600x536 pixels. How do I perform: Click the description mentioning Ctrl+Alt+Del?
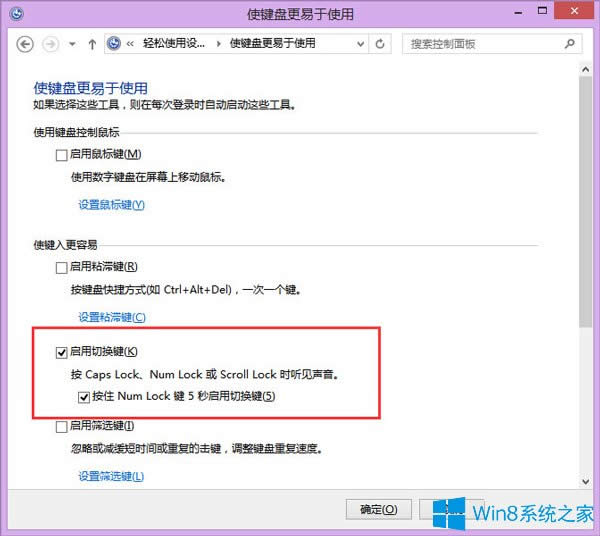coord(186,290)
